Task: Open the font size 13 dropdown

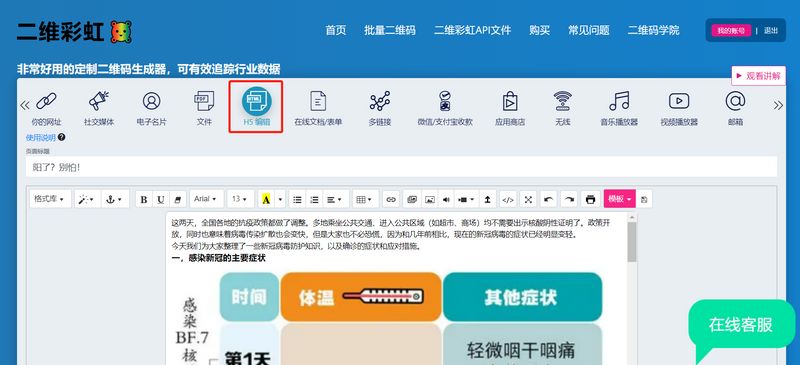Action: [240, 199]
